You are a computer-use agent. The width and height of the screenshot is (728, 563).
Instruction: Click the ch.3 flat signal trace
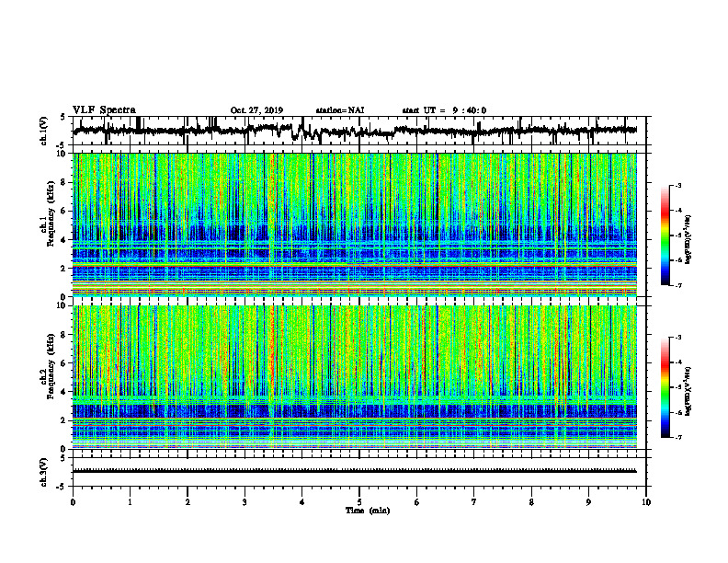(355, 471)
